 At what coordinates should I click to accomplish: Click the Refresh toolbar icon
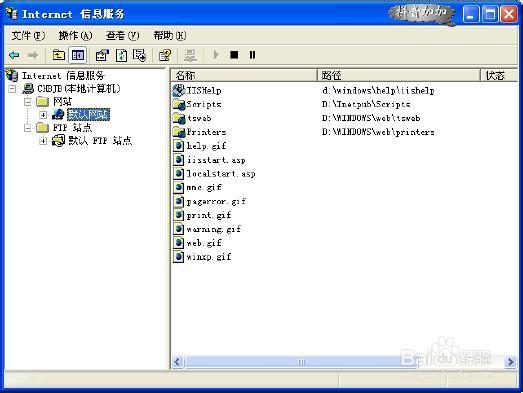coord(121,55)
